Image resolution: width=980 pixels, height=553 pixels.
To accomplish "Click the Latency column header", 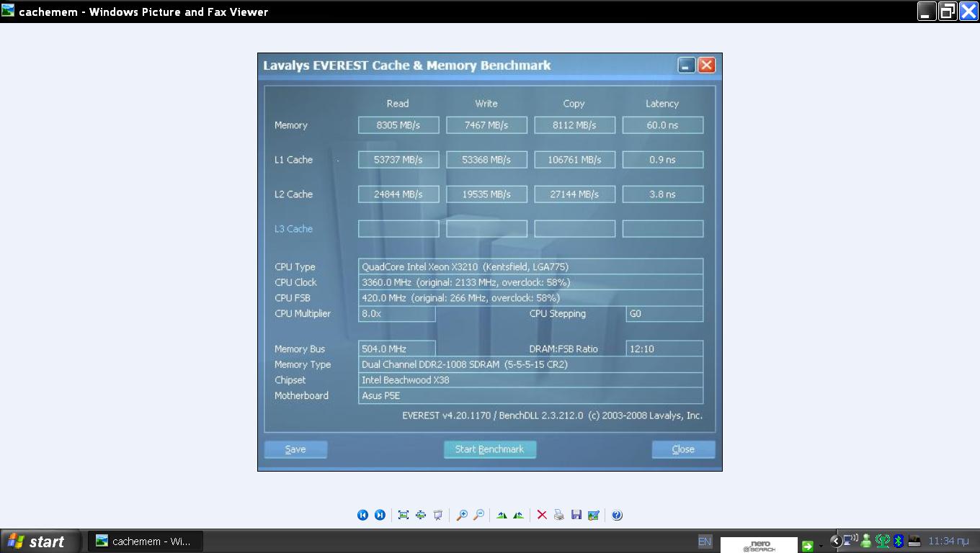I will tap(662, 104).
